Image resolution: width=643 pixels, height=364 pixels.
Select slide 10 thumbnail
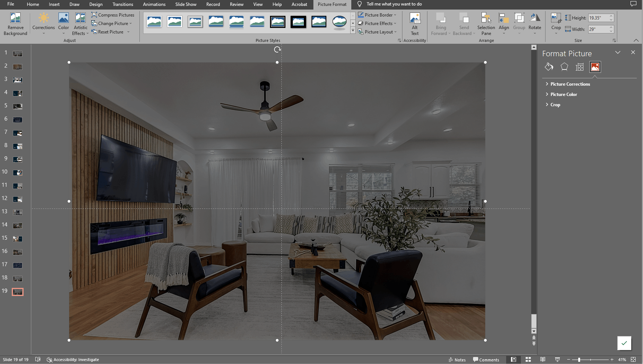point(18,172)
